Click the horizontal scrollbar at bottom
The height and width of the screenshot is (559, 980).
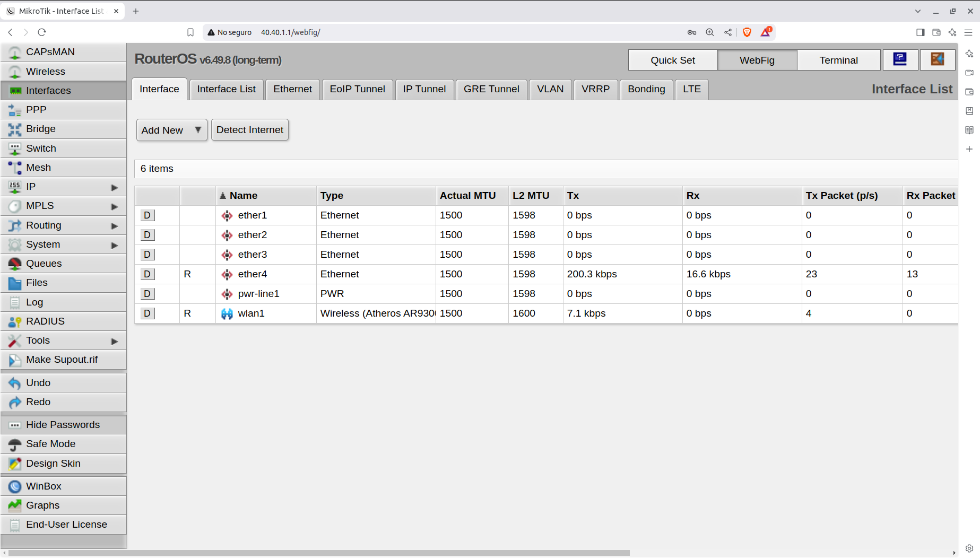[x=318, y=553]
